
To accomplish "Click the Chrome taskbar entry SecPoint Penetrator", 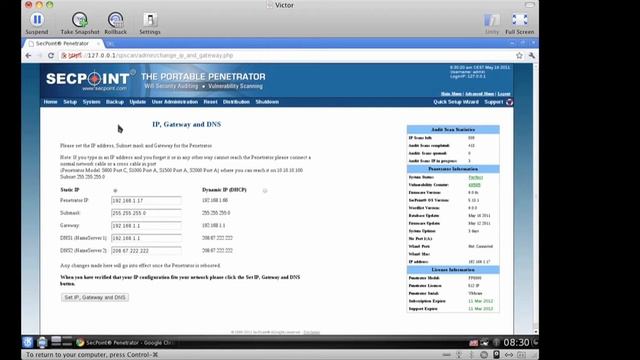I will [x=125, y=342].
